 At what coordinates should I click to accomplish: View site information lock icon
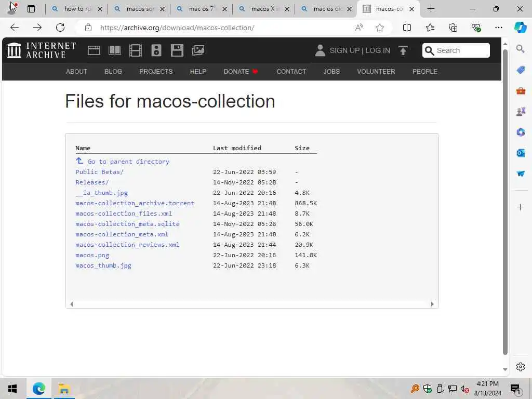88,28
